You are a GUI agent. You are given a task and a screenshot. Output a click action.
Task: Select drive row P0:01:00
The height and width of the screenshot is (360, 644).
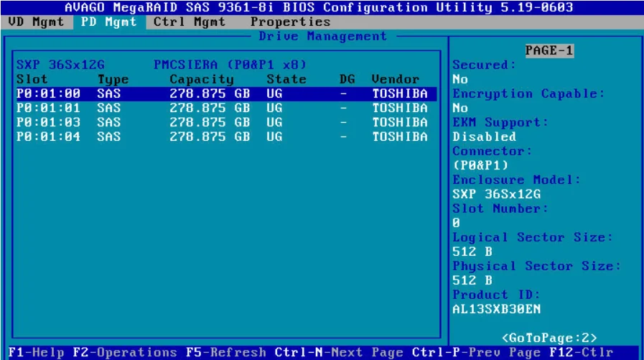(x=225, y=93)
